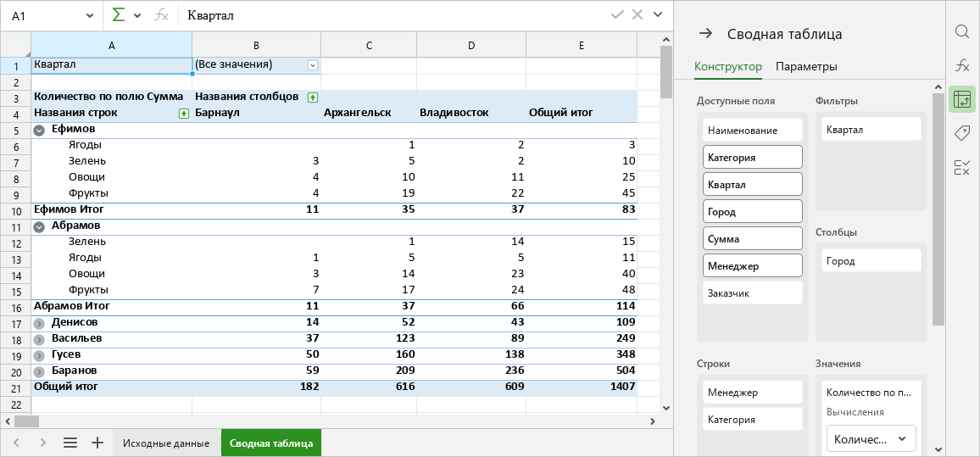Viewport: 980px width, 457px height.
Task: Select column C header
Action: click(x=369, y=44)
